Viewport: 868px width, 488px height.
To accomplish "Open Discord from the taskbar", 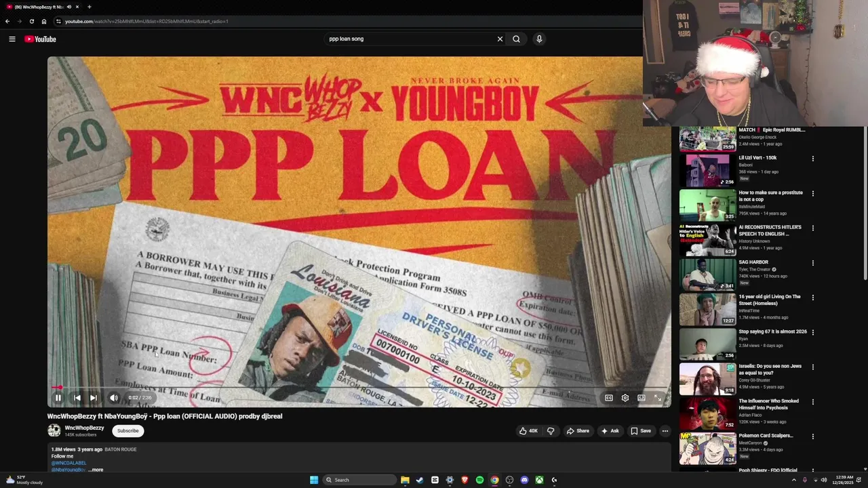I will (524, 480).
